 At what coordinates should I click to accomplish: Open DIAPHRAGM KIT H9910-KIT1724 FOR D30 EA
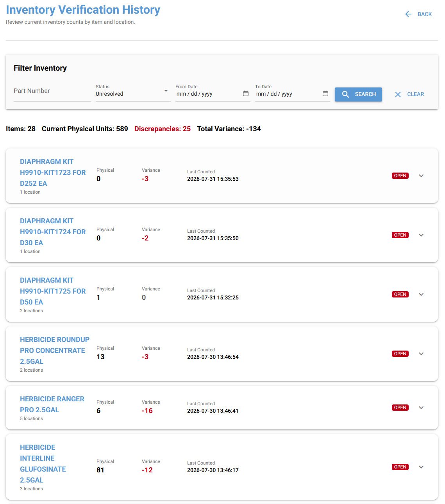click(x=53, y=232)
